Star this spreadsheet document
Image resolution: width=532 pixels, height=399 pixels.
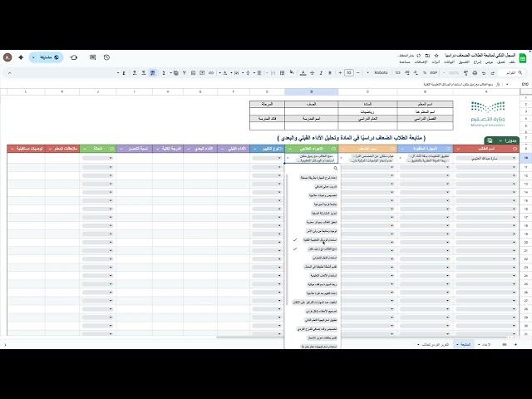pyautogui.click(x=436, y=56)
